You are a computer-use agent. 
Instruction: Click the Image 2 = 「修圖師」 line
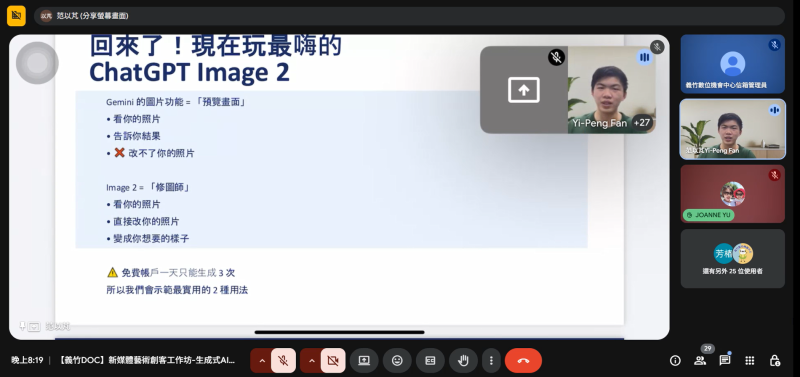click(x=148, y=187)
